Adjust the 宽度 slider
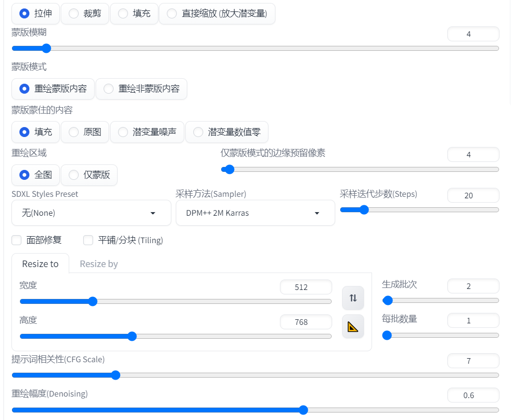Viewport: 511px width, 420px height. 176,301
